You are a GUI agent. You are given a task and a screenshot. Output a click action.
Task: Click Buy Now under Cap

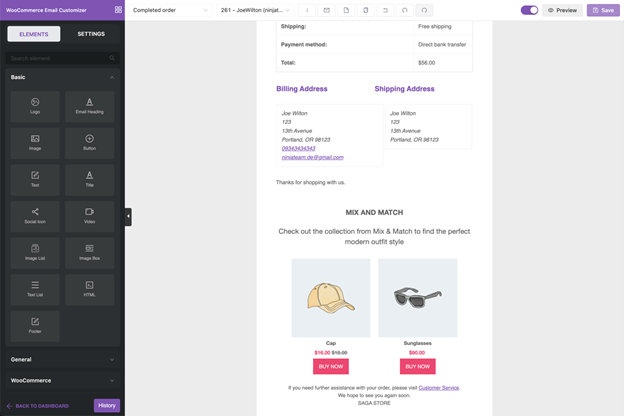point(331,367)
